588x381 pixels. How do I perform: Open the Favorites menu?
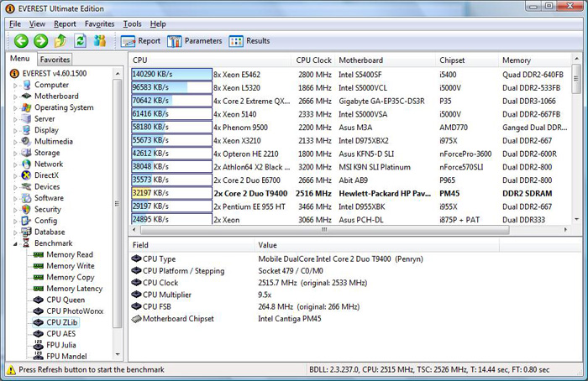pos(99,24)
